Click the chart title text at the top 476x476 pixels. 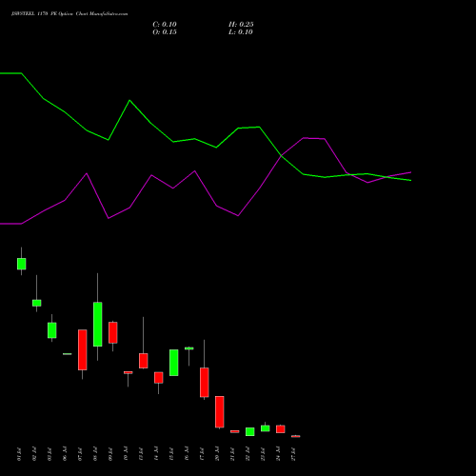click(x=69, y=14)
